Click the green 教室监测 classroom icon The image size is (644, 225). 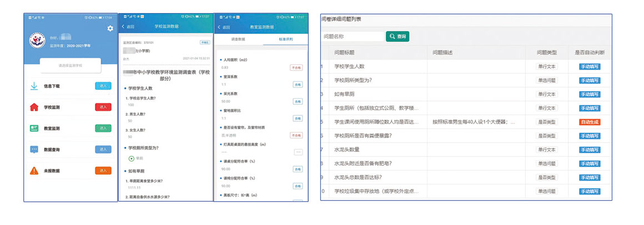(34, 128)
